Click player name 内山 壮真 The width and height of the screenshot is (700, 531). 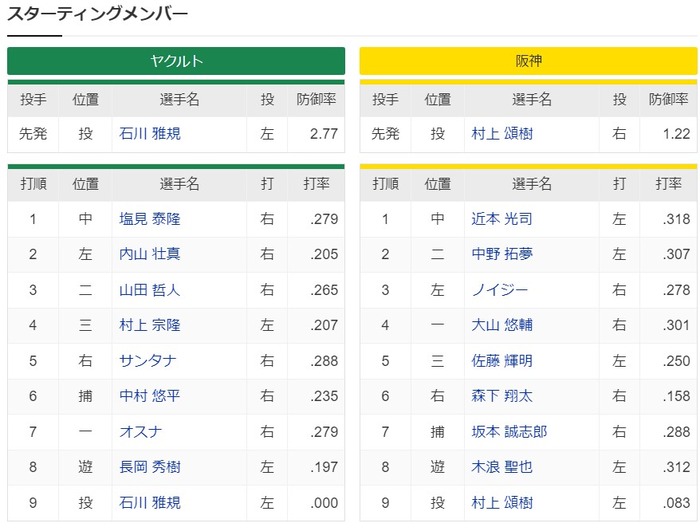point(149,254)
